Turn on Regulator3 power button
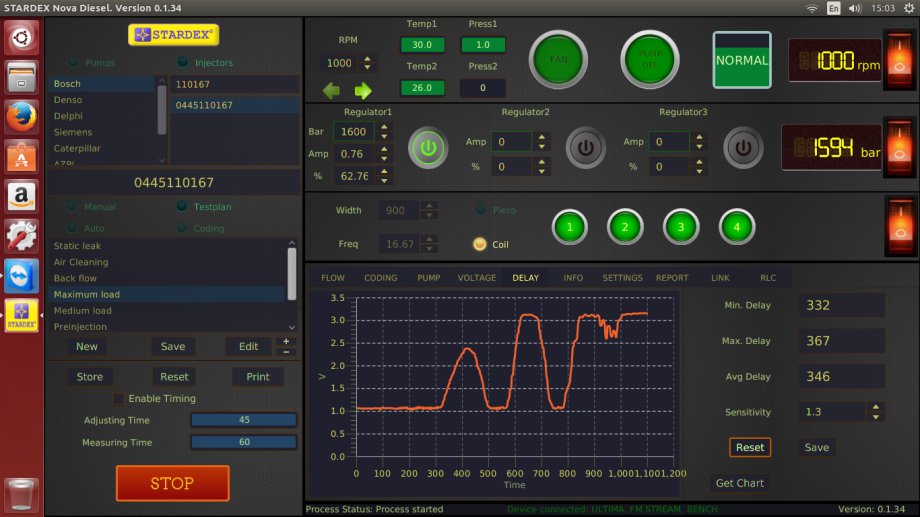920x517 pixels. pos(743,148)
